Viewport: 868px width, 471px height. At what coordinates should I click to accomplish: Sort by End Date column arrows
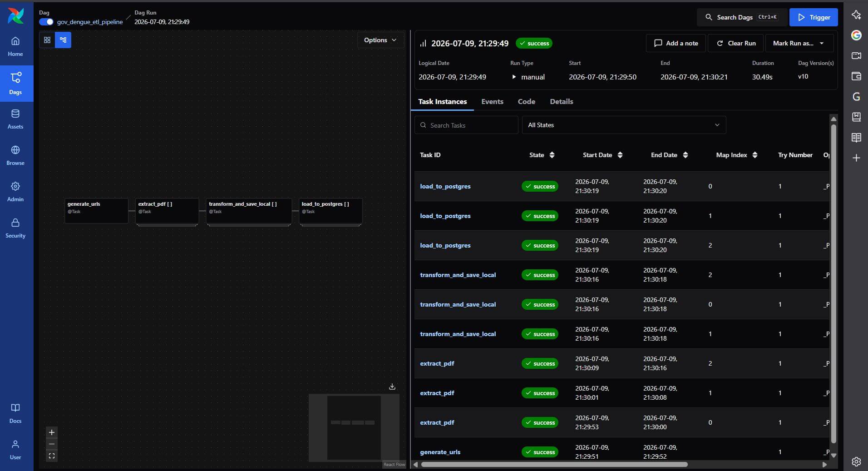(686, 155)
